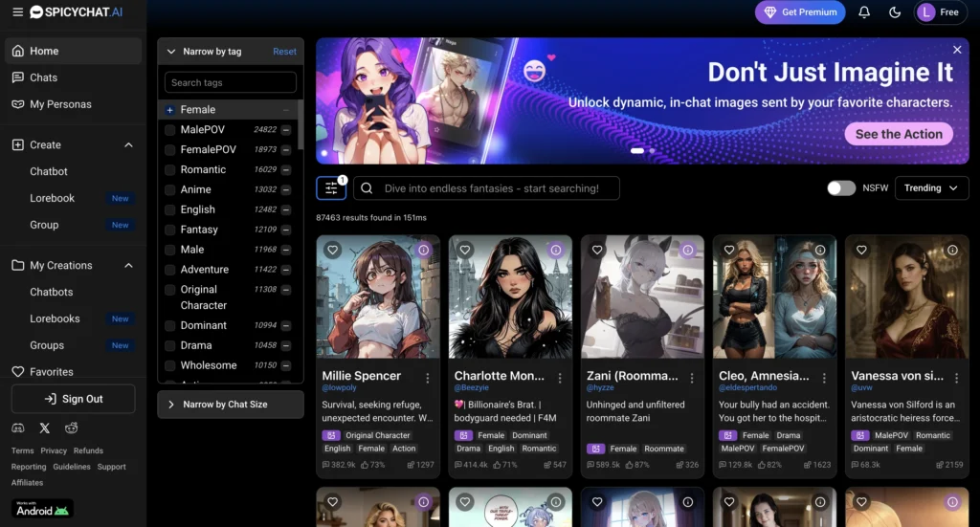
Task: Favorite the Charlotte Mon... card heart
Action: tap(465, 250)
